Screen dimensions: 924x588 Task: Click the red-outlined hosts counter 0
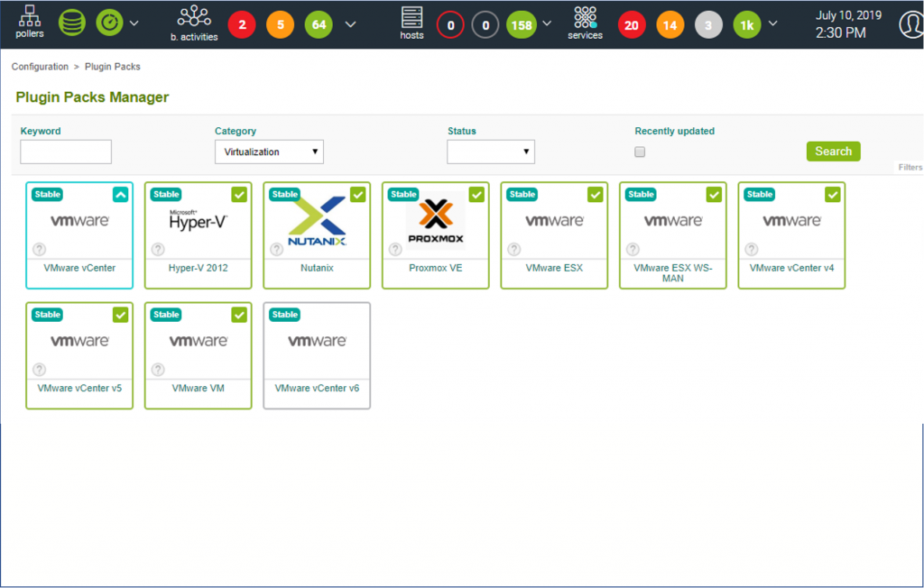pos(450,25)
